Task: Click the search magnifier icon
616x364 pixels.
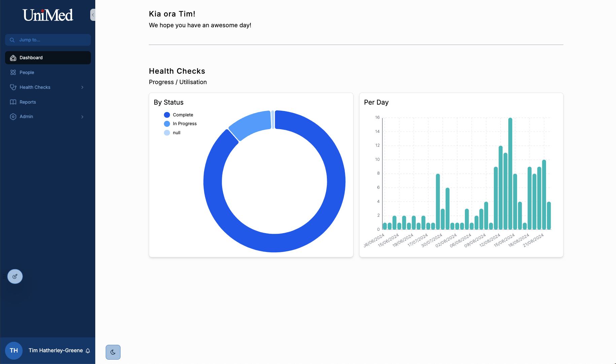Action: click(x=12, y=40)
